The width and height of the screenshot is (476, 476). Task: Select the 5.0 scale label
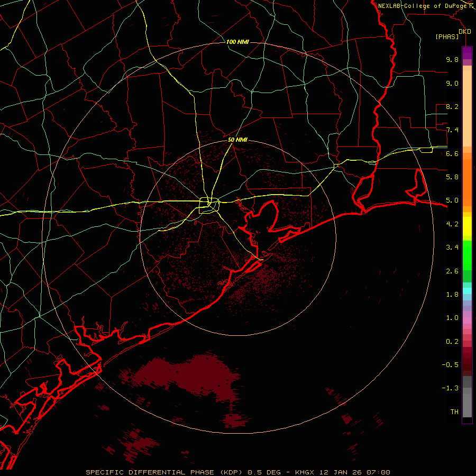pos(452,200)
